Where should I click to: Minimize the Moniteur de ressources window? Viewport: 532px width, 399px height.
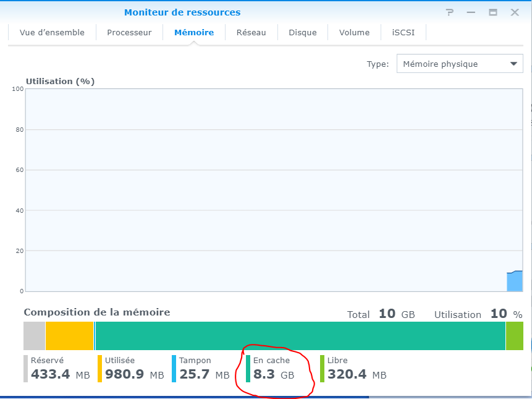[471, 12]
